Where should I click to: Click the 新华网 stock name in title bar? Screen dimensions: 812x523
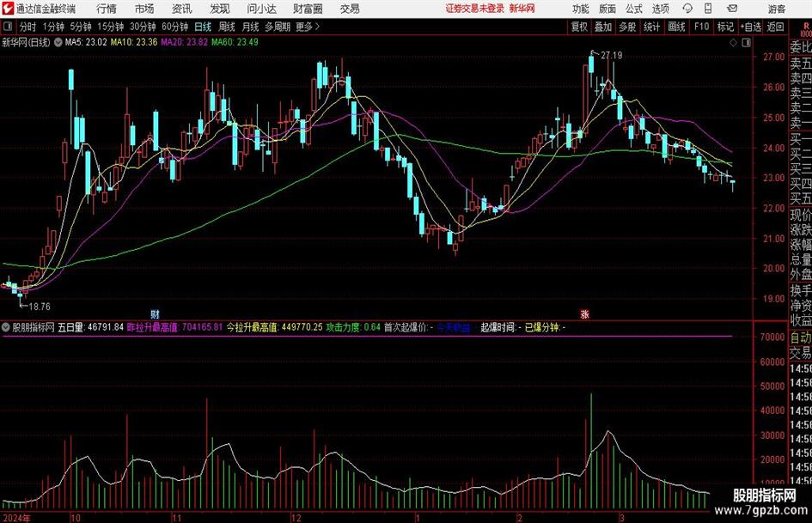[522, 9]
